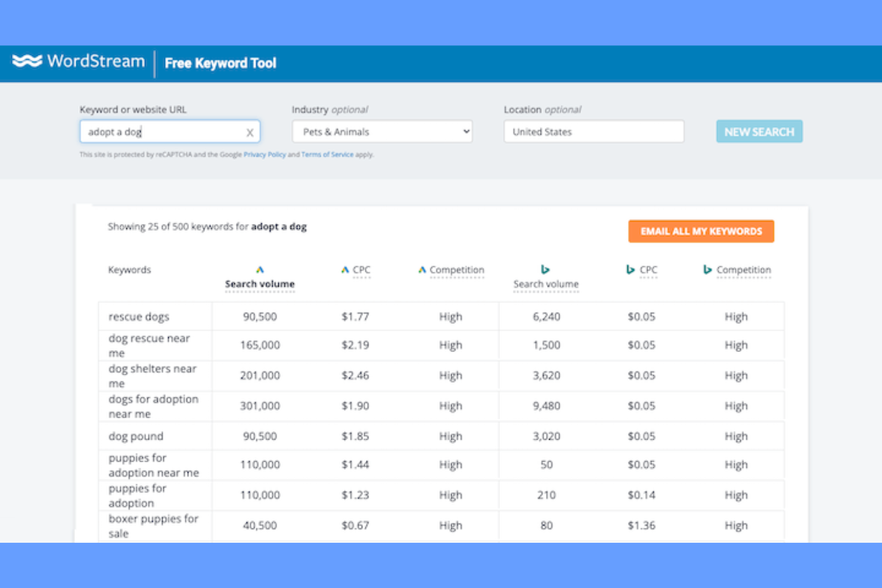The image size is (882, 588).
Task: Click the $1.77 CPC value
Action: click(x=355, y=316)
